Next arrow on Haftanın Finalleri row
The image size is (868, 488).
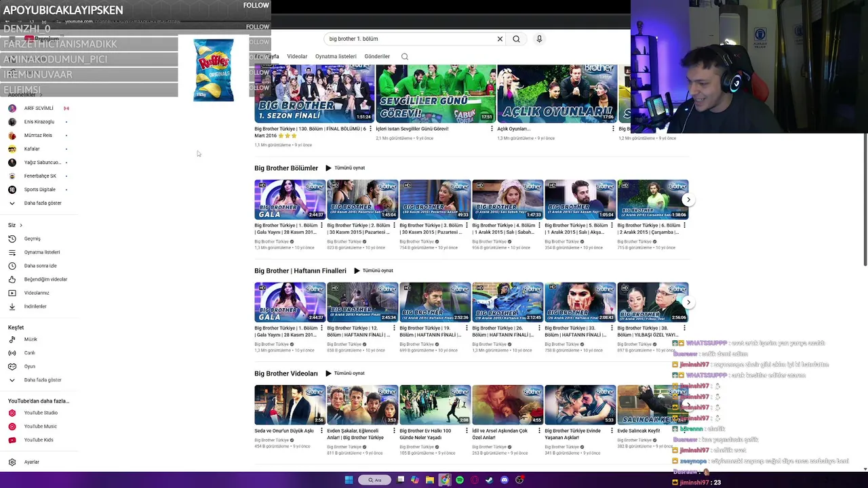point(688,302)
